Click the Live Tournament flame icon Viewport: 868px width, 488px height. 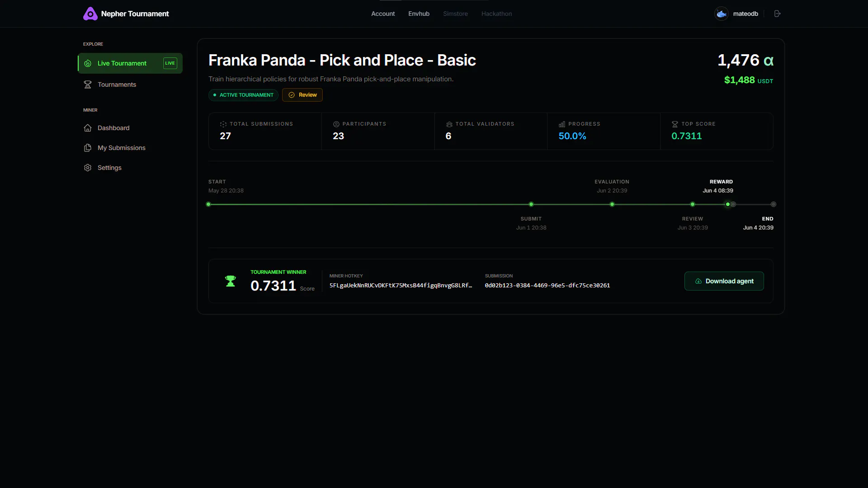tap(88, 63)
